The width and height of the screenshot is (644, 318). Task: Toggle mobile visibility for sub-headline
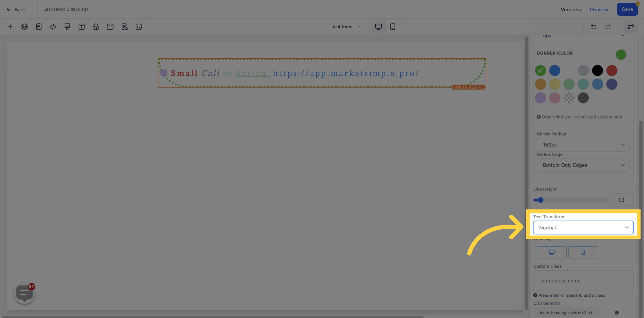point(583,252)
